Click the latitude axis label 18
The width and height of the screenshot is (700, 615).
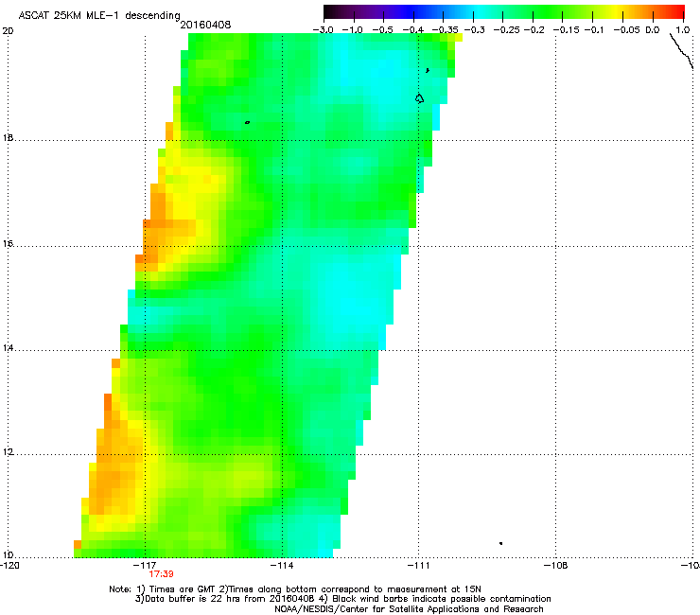(8, 137)
